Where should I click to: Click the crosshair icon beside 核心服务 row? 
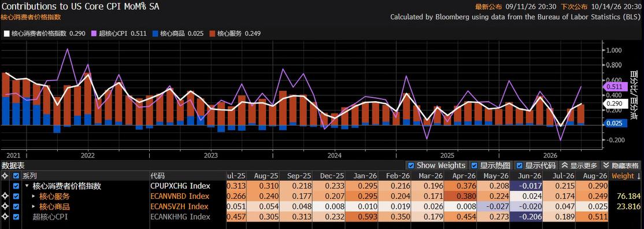[x=5, y=196]
